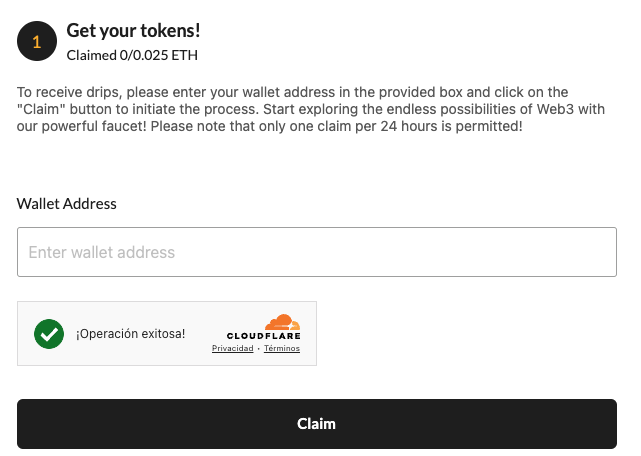
Task: Click the "¡Operación exitosa!" verification message
Action: tap(130, 334)
